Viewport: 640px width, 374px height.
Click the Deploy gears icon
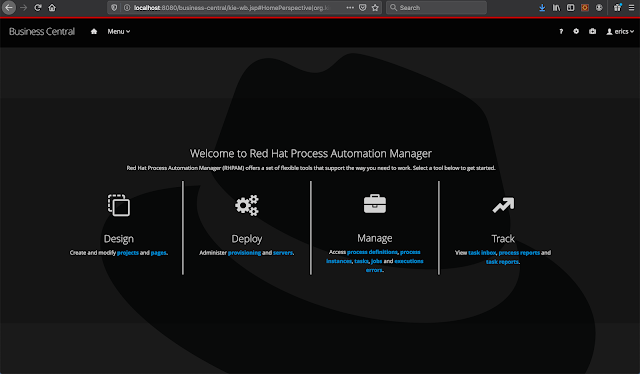[x=247, y=205]
